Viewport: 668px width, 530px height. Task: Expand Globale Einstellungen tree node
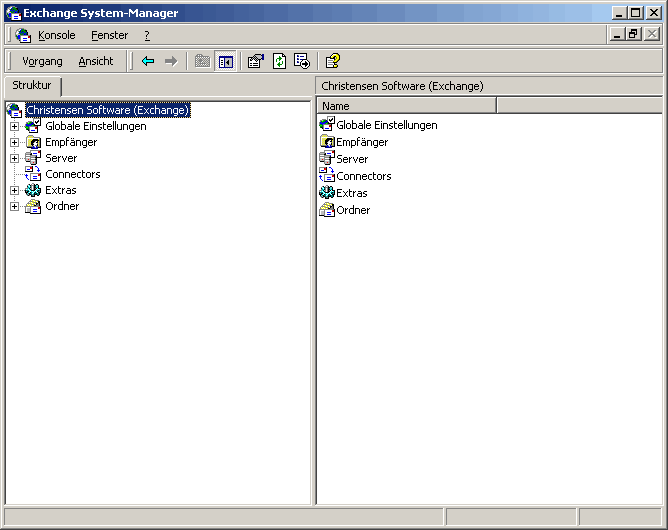pos(14,126)
